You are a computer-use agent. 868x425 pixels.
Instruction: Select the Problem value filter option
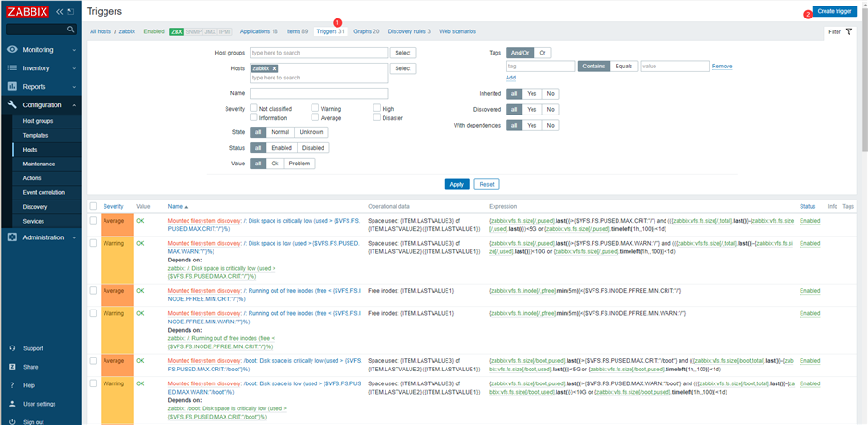pos(300,164)
